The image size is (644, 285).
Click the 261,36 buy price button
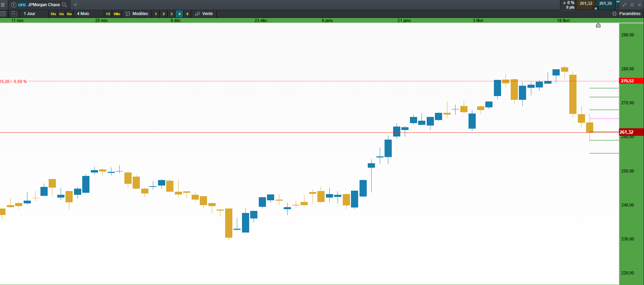[605, 3]
